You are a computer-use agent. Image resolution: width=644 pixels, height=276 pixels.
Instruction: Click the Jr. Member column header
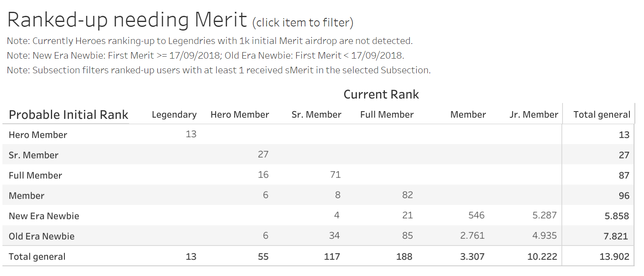pyautogui.click(x=534, y=115)
